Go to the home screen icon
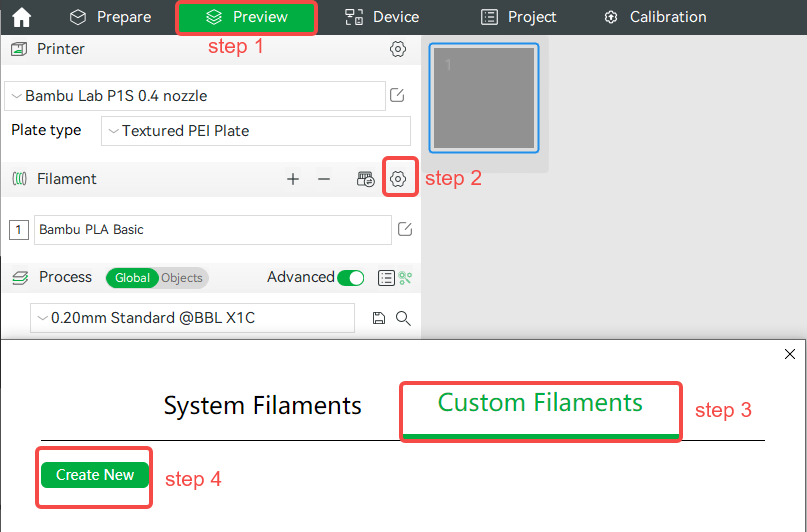The height and width of the screenshot is (532, 807). pos(21,17)
